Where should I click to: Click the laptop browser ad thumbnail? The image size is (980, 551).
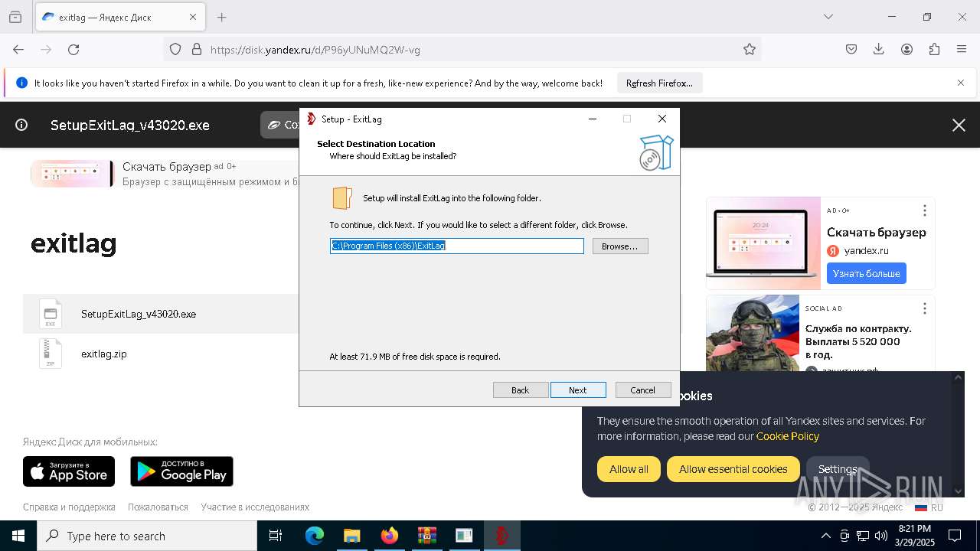click(x=763, y=243)
